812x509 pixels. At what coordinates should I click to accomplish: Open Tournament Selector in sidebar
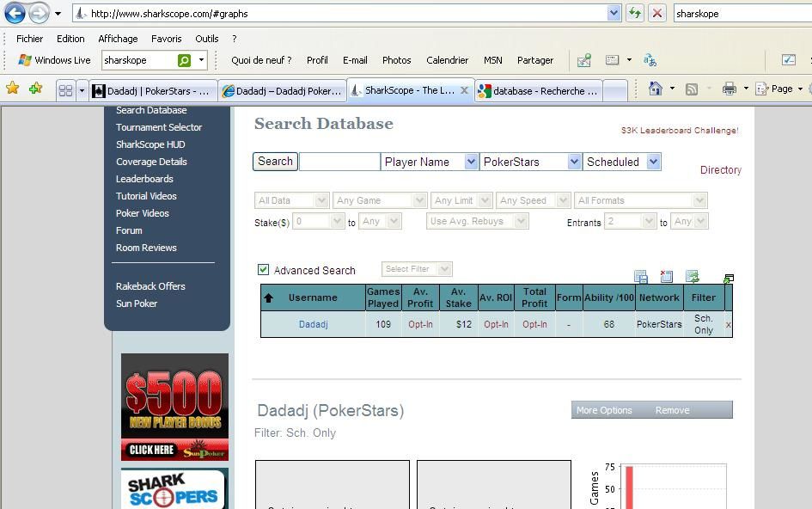pos(159,127)
